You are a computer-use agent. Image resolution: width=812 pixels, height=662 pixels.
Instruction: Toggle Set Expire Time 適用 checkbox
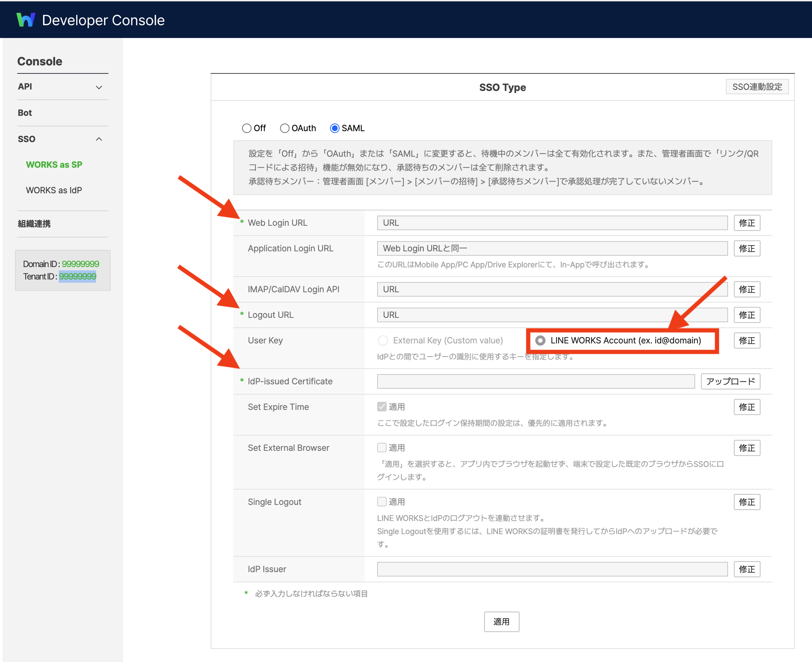382,407
